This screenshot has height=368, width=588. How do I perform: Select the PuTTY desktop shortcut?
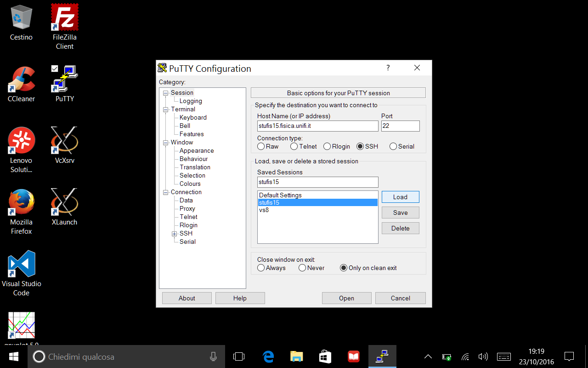point(64,84)
